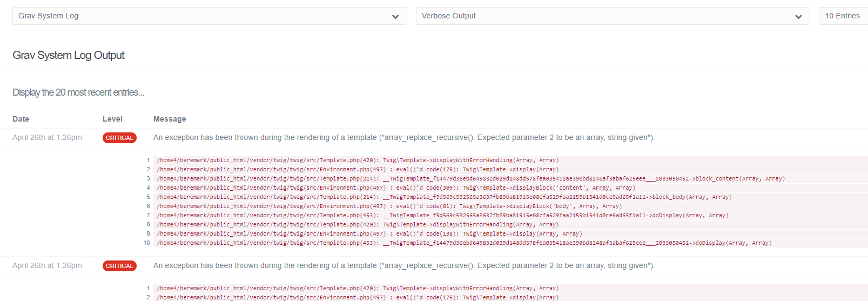Image resolution: width=868 pixels, height=301 pixels.
Task: Open the 10 Entries dropdown
Action: (843, 16)
